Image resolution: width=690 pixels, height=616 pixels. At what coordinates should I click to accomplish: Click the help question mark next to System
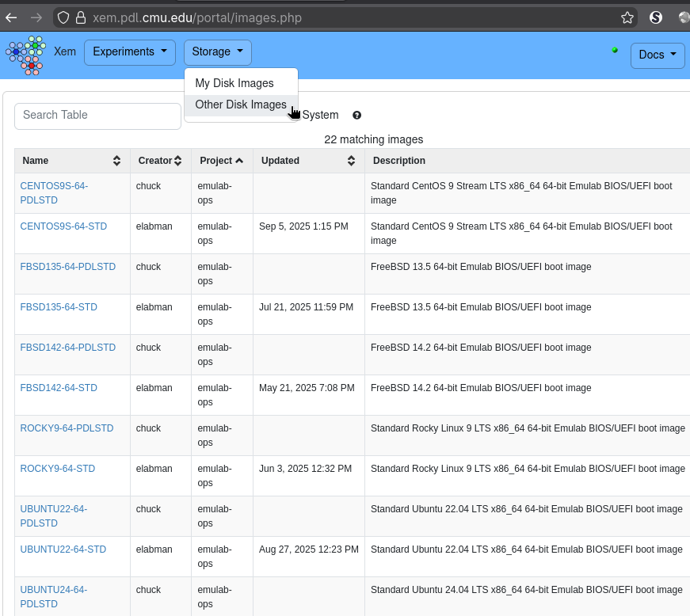[x=356, y=116]
